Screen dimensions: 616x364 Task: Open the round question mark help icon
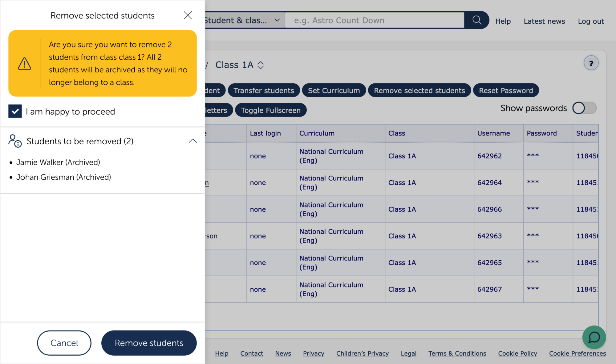point(591,63)
